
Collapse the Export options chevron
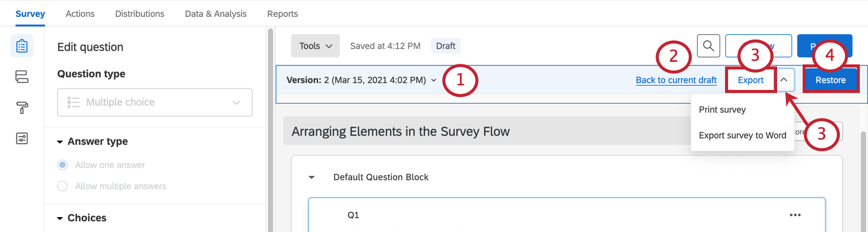[784, 80]
